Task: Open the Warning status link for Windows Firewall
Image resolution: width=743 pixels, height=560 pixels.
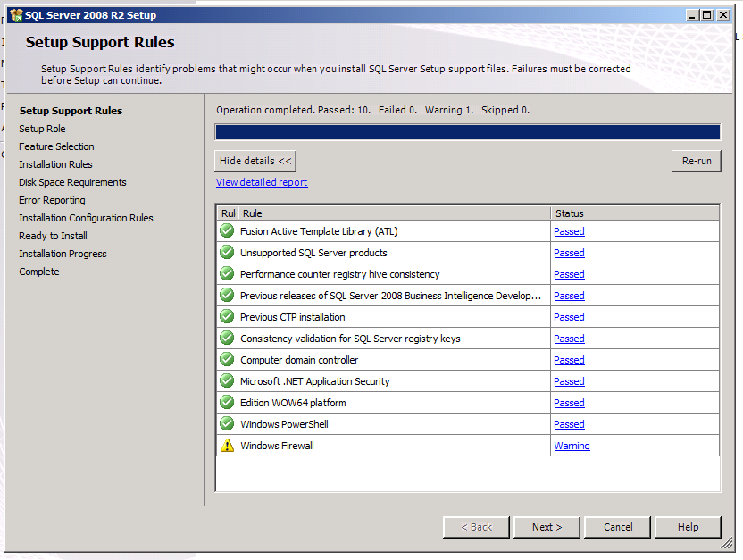Action: coord(572,446)
